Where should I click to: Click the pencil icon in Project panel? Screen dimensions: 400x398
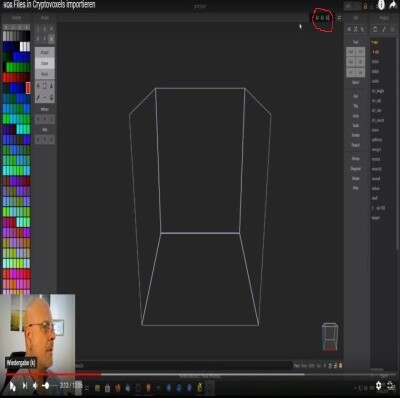pyautogui.click(x=384, y=29)
